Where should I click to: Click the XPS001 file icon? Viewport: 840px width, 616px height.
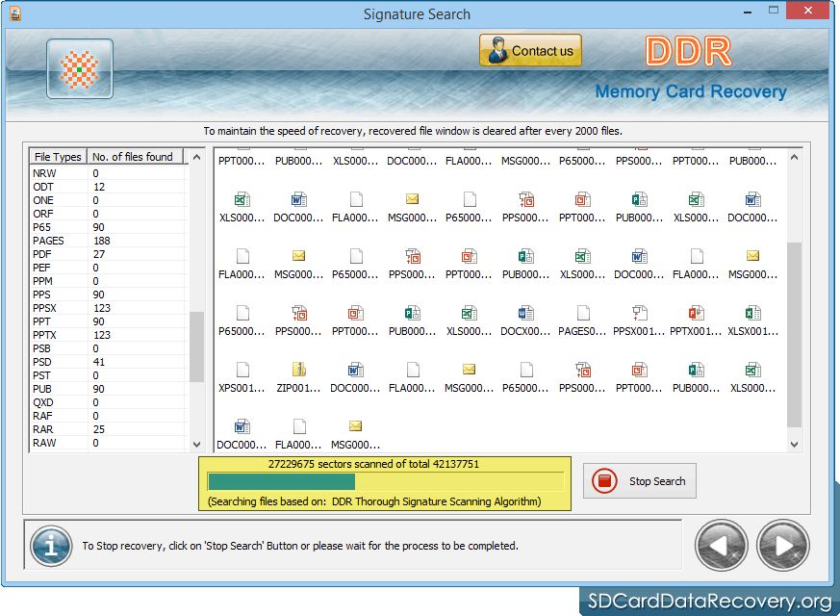point(242,370)
